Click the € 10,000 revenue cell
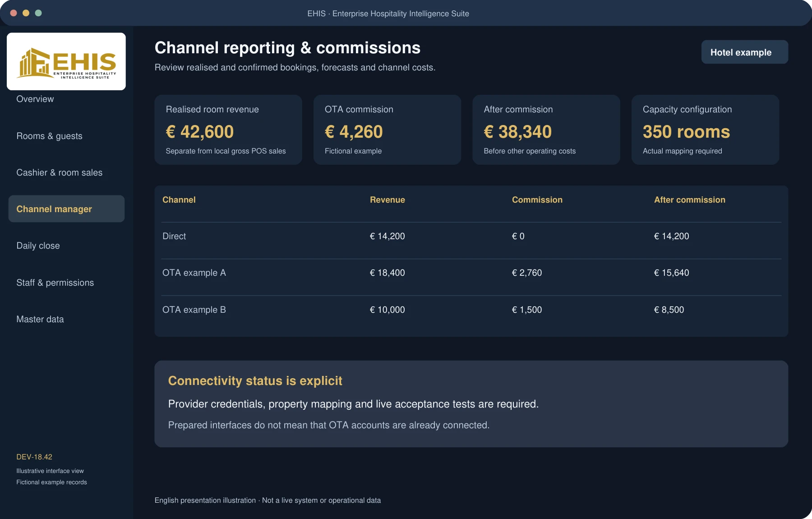Image resolution: width=812 pixels, height=519 pixels. click(388, 310)
